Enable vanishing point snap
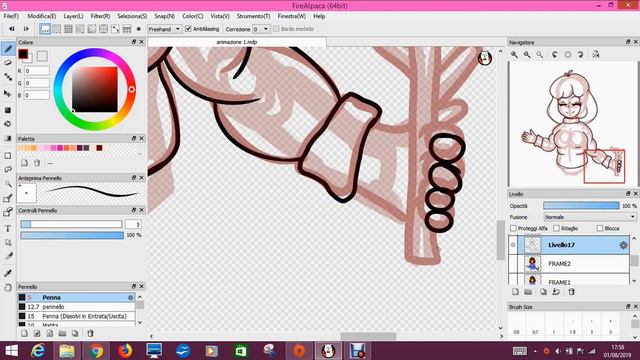 80,29
